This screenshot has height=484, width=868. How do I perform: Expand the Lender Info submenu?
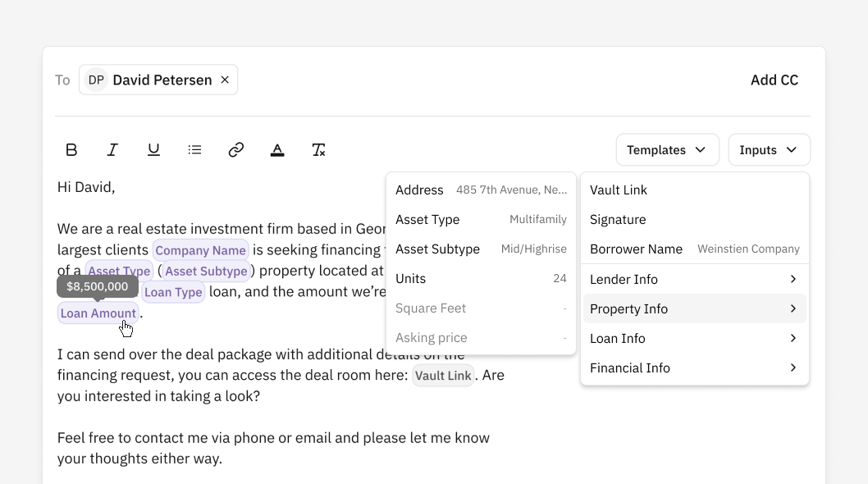click(x=694, y=279)
